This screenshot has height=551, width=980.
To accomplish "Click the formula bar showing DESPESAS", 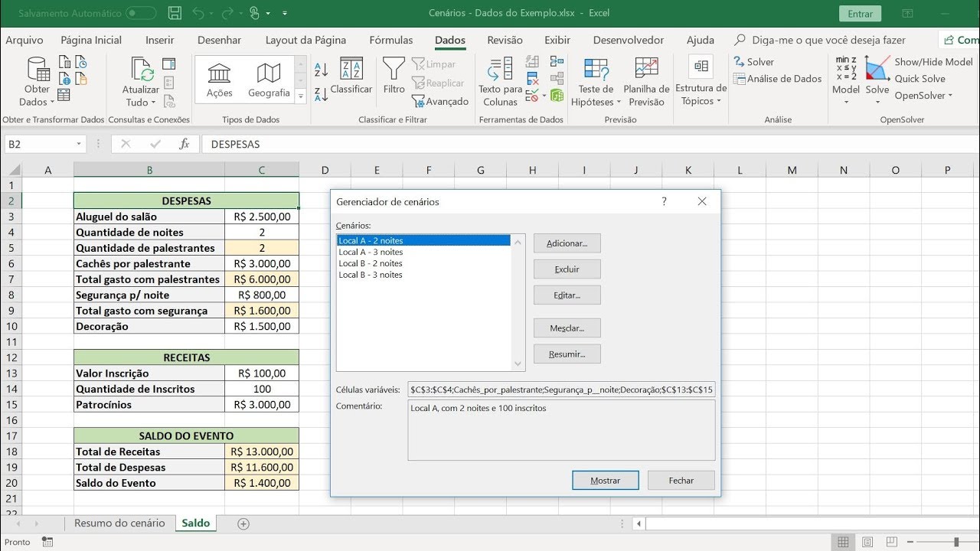I will tap(590, 144).
